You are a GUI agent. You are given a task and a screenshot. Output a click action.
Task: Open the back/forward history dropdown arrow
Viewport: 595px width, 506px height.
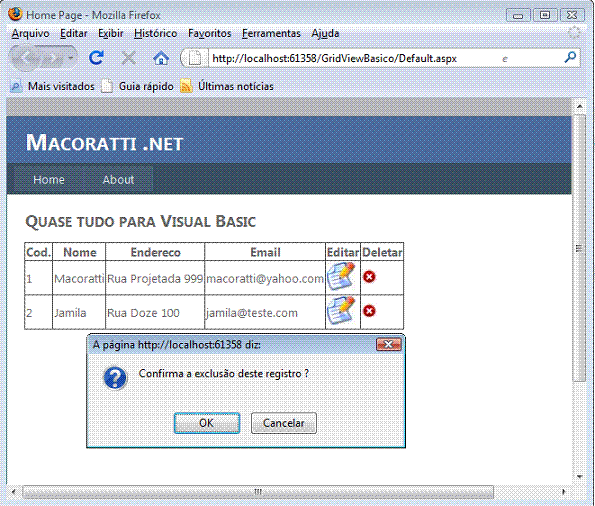[x=71, y=58]
